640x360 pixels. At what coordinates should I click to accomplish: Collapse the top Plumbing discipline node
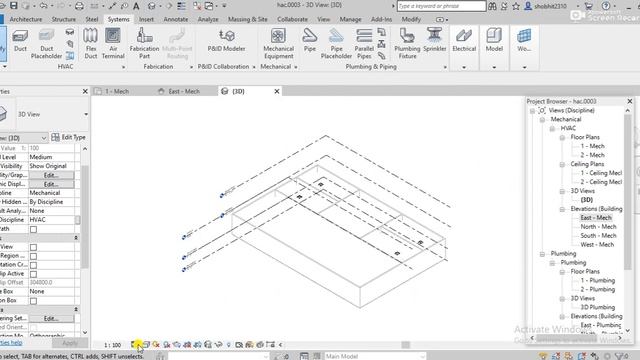coord(542,254)
